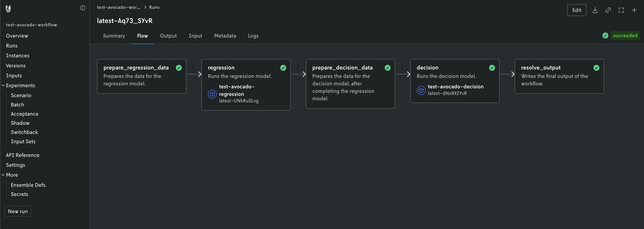
Task: Click the Nextmv logo icon
Action: (8, 9)
